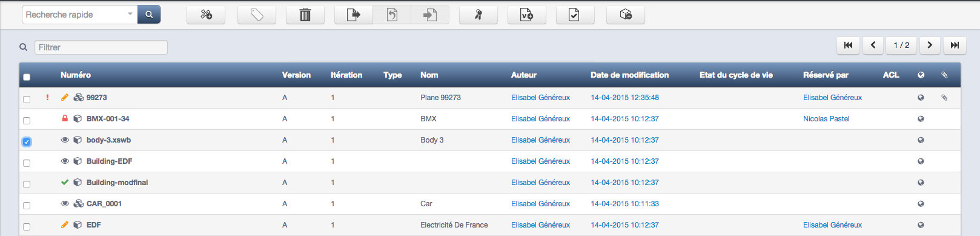Sort by the Numéro column header
The width and height of the screenshot is (980, 236).
point(76,75)
